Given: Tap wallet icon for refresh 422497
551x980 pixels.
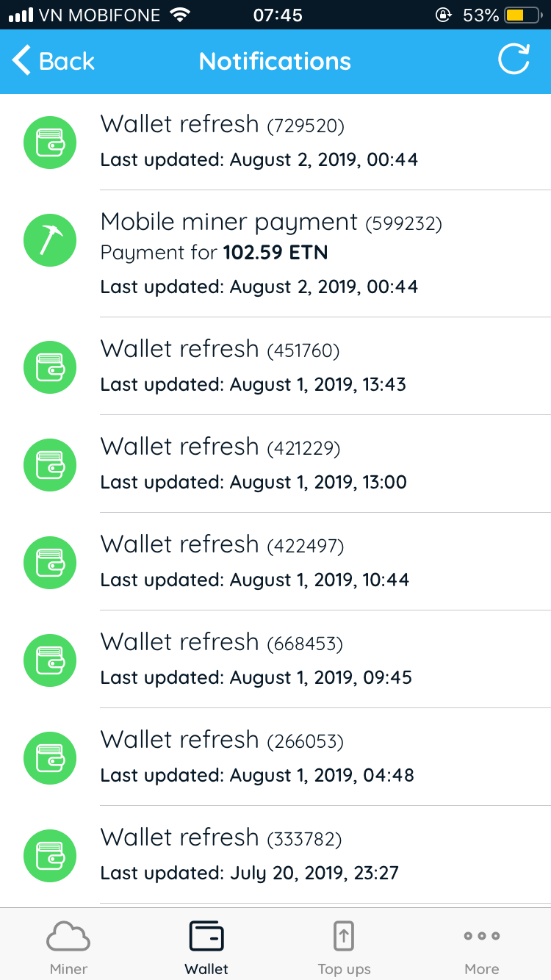Looking at the screenshot, I should (x=50, y=562).
